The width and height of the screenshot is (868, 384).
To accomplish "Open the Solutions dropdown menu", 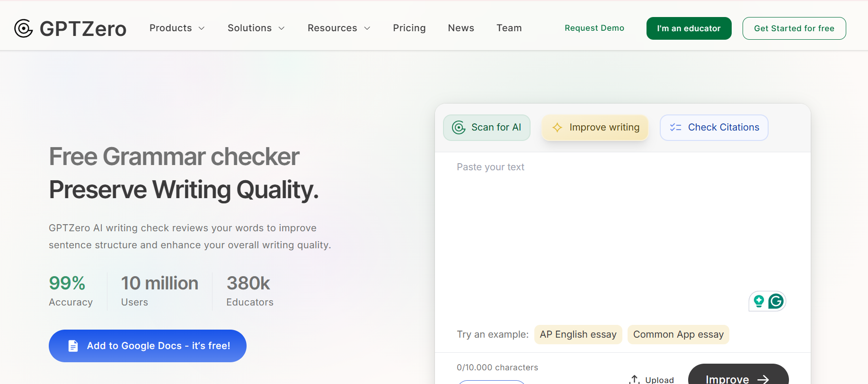I will click(256, 28).
